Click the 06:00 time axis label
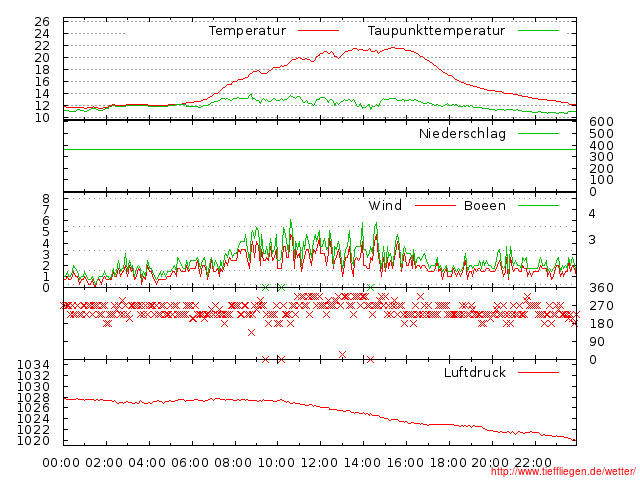This screenshot has width=640, height=480. pyautogui.click(x=190, y=463)
